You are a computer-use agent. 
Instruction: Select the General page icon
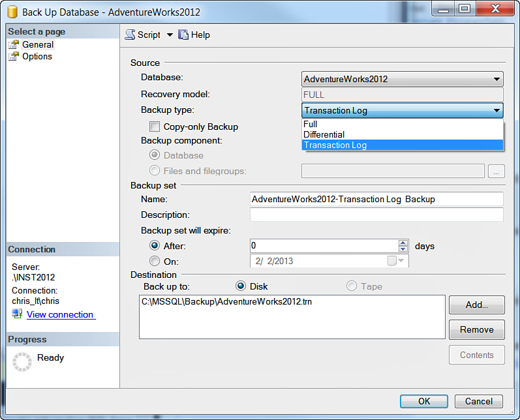pos(13,44)
